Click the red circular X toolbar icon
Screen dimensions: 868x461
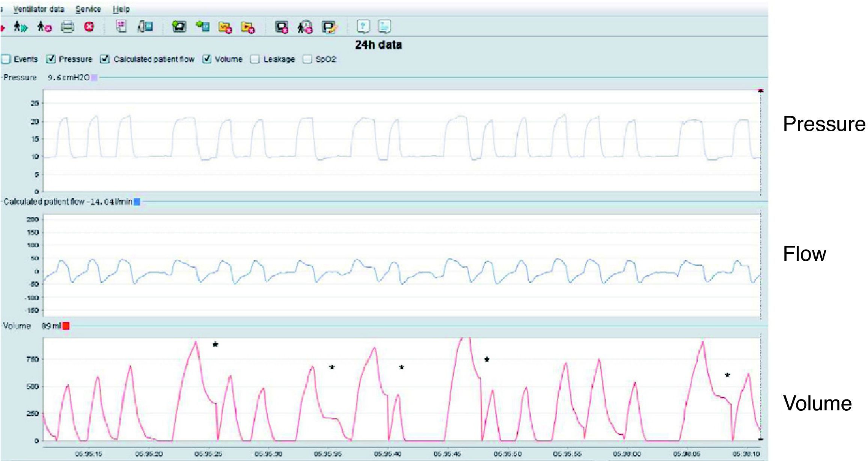89,27
